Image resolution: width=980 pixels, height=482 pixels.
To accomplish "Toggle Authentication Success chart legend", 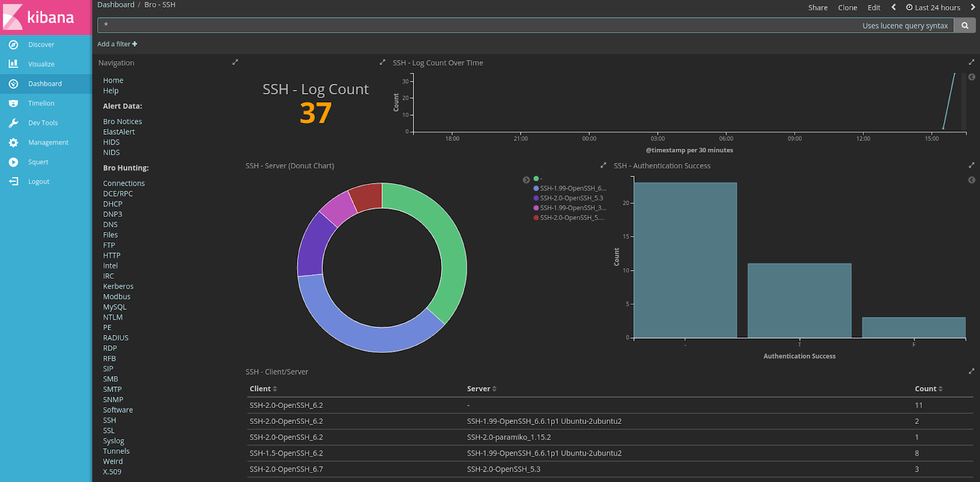I will coord(971,180).
